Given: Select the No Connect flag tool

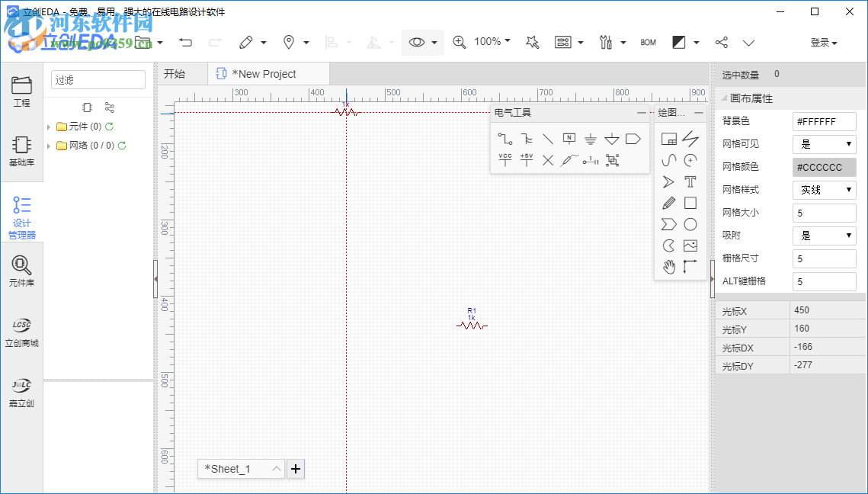Looking at the screenshot, I should pyautogui.click(x=548, y=159).
